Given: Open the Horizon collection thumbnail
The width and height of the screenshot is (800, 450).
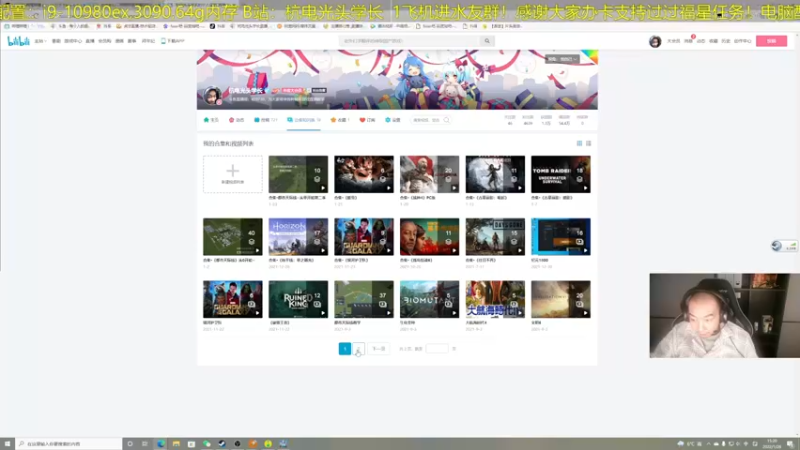Looking at the screenshot, I should click(x=298, y=237).
